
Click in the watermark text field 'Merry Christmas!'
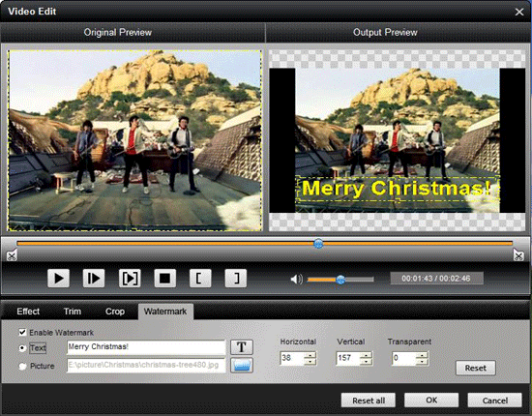[x=146, y=347]
